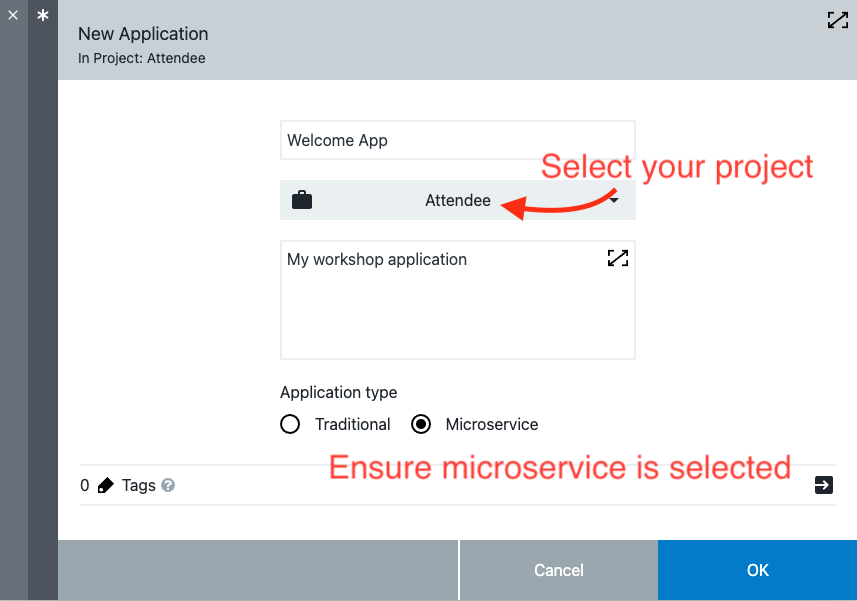The height and width of the screenshot is (601, 857).
Task: Click the X icon atop the sidebar
Action: click(12, 16)
